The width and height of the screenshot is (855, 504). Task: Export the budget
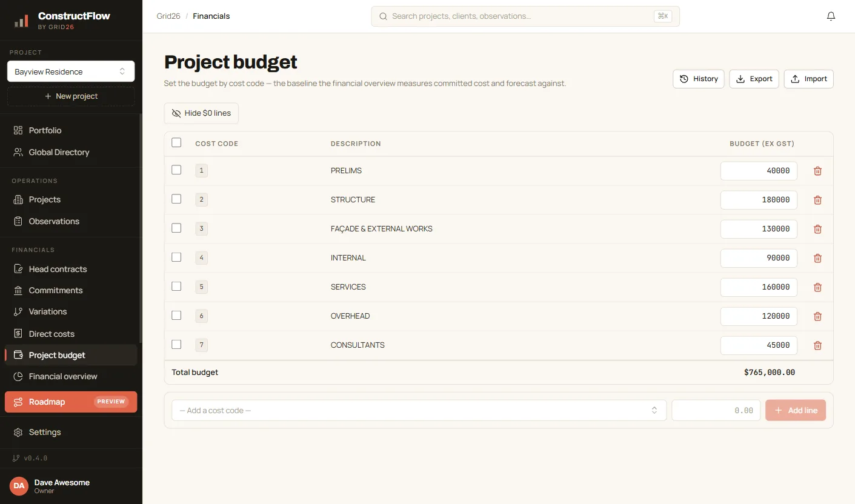click(x=754, y=79)
